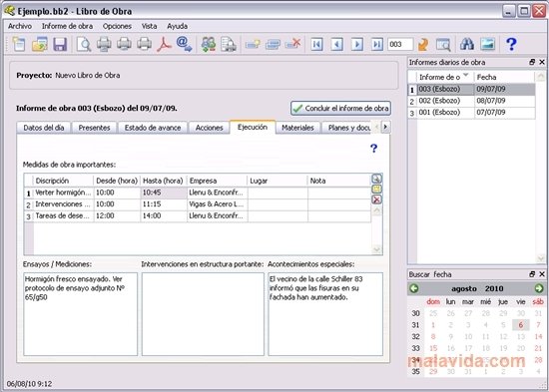This screenshot has width=549, height=392.
Task: Open the picture/image toolbar icon
Action: [x=488, y=44]
